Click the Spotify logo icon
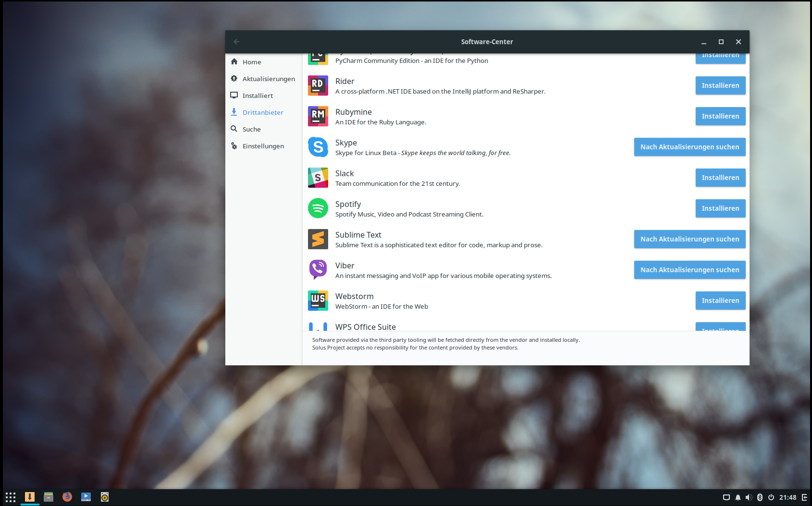Viewport: 812px width, 506px height. click(318, 208)
